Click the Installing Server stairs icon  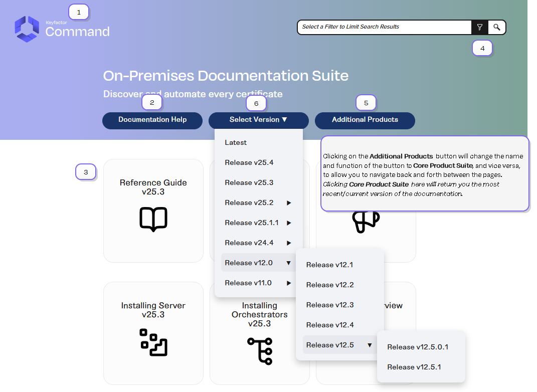(153, 342)
